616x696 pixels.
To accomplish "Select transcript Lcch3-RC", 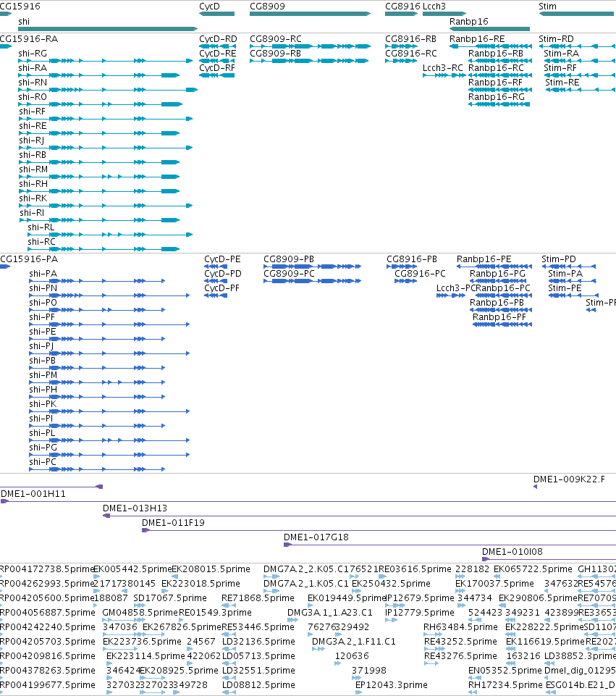I will [x=444, y=75].
